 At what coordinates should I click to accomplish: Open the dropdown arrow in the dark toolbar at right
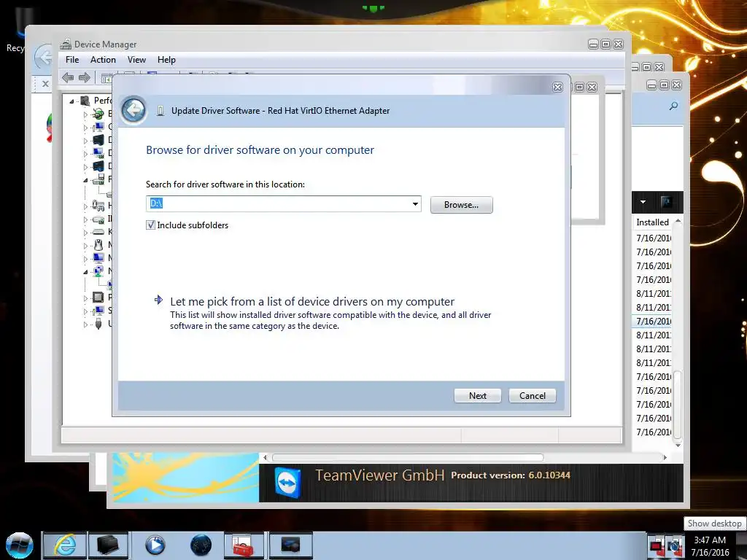(643, 202)
